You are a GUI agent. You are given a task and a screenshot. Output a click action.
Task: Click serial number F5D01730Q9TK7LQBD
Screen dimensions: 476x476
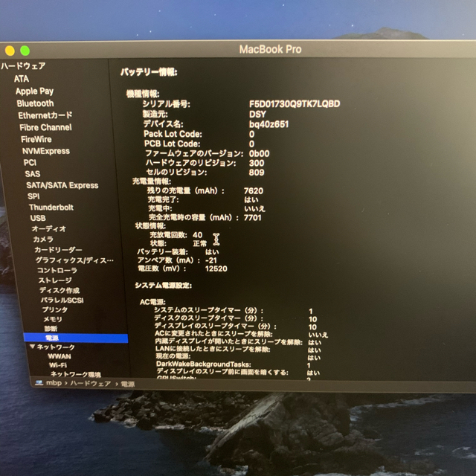point(295,104)
